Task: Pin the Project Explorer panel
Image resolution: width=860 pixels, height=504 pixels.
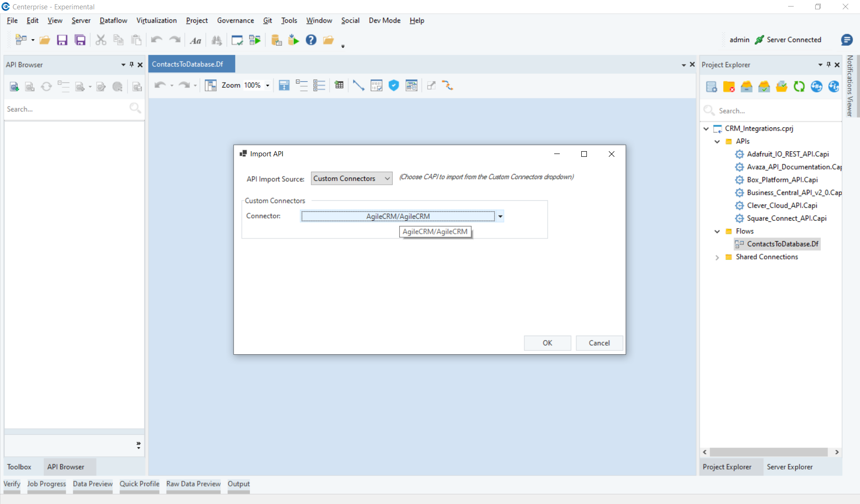Action: coord(829,65)
